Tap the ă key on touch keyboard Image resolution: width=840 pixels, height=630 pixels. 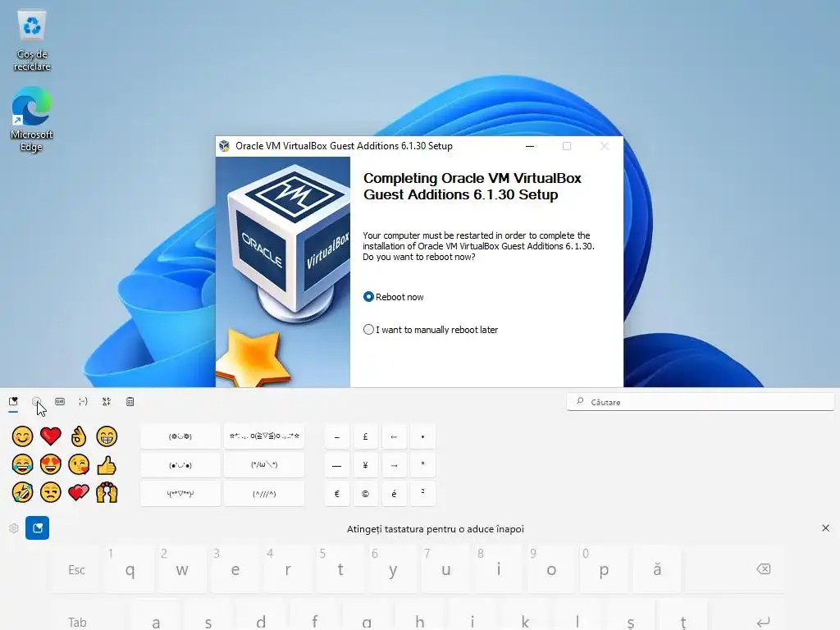[x=657, y=569]
